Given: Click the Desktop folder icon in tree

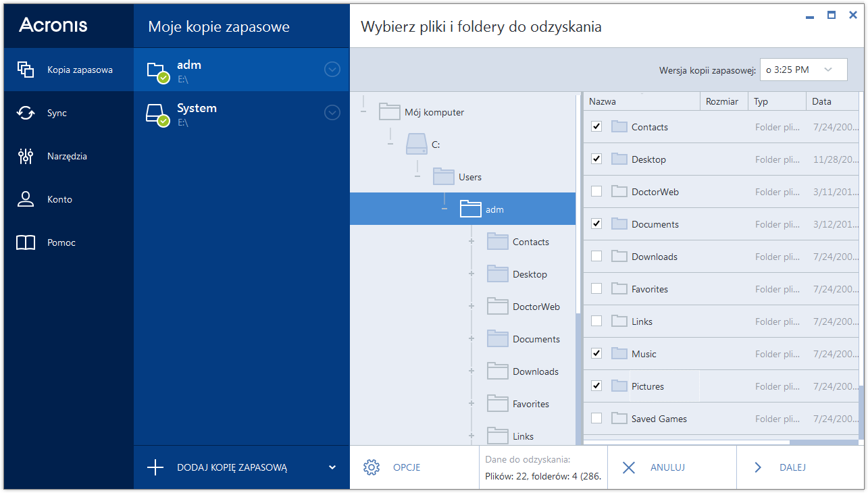Looking at the screenshot, I should pyautogui.click(x=498, y=274).
